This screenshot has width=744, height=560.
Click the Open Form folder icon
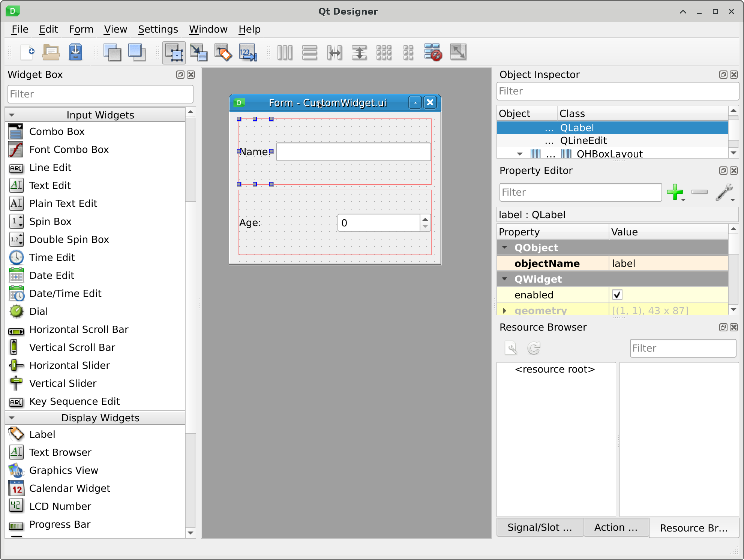pyautogui.click(x=51, y=52)
